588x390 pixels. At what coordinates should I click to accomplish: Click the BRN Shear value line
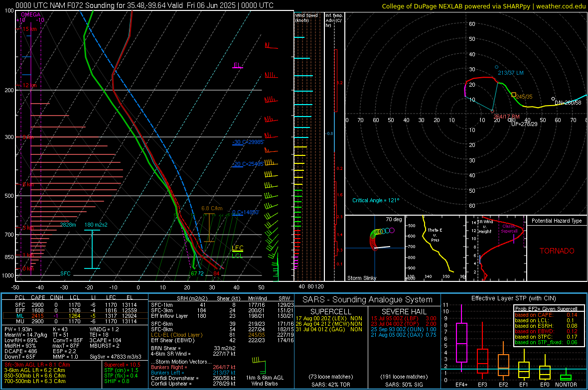(x=193, y=348)
